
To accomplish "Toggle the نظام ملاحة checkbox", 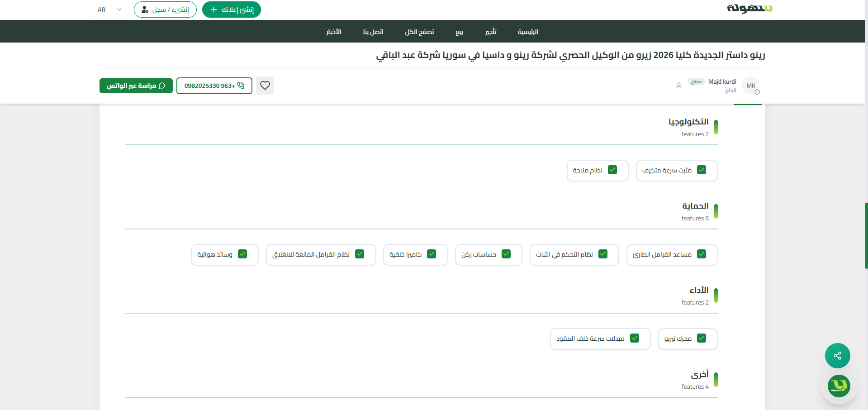I will point(612,170).
